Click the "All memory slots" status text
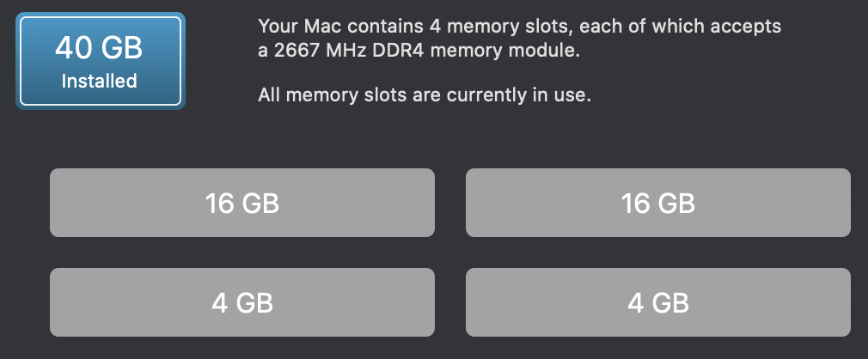This screenshot has width=868, height=359. tap(323, 94)
